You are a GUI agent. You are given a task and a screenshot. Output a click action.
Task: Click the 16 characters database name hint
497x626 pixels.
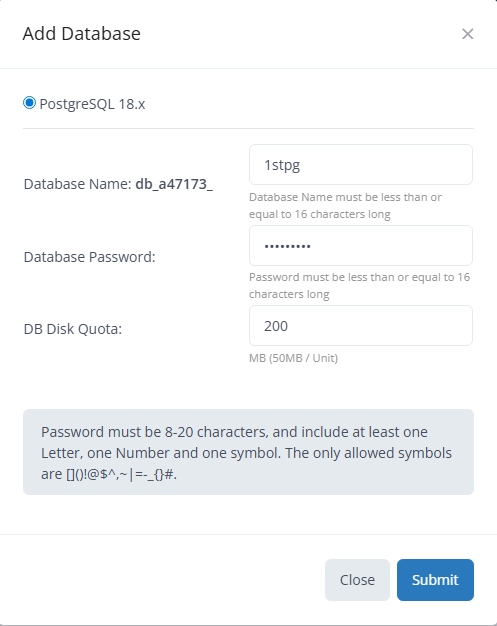click(x=345, y=206)
